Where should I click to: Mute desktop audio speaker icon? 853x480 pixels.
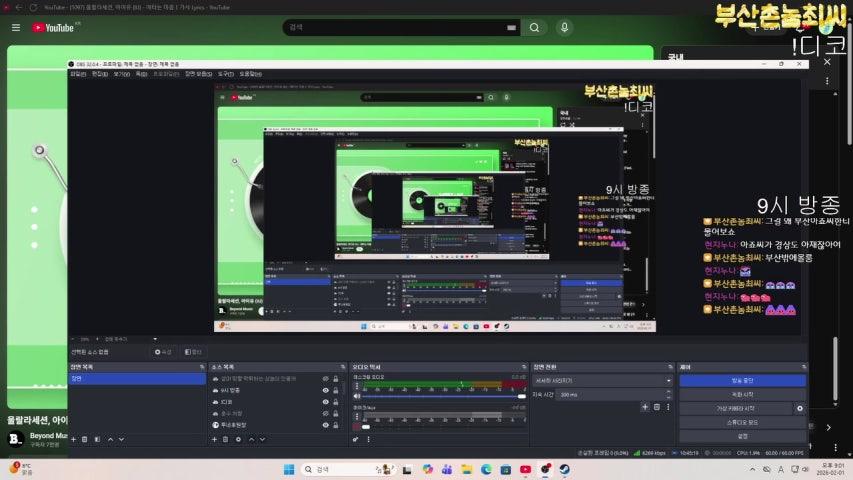pos(357,396)
